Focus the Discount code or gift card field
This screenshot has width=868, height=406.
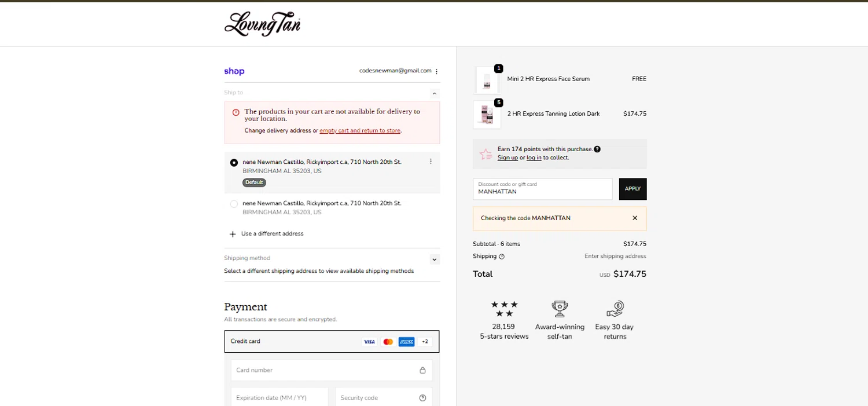(x=543, y=189)
